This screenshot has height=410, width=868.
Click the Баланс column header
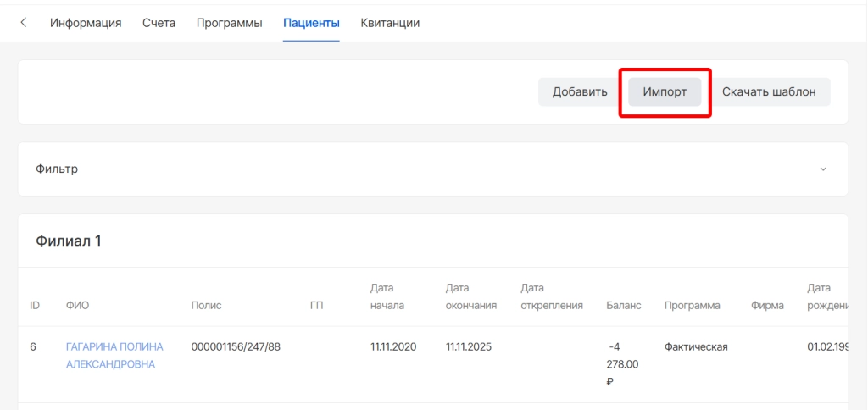point(624,305)
